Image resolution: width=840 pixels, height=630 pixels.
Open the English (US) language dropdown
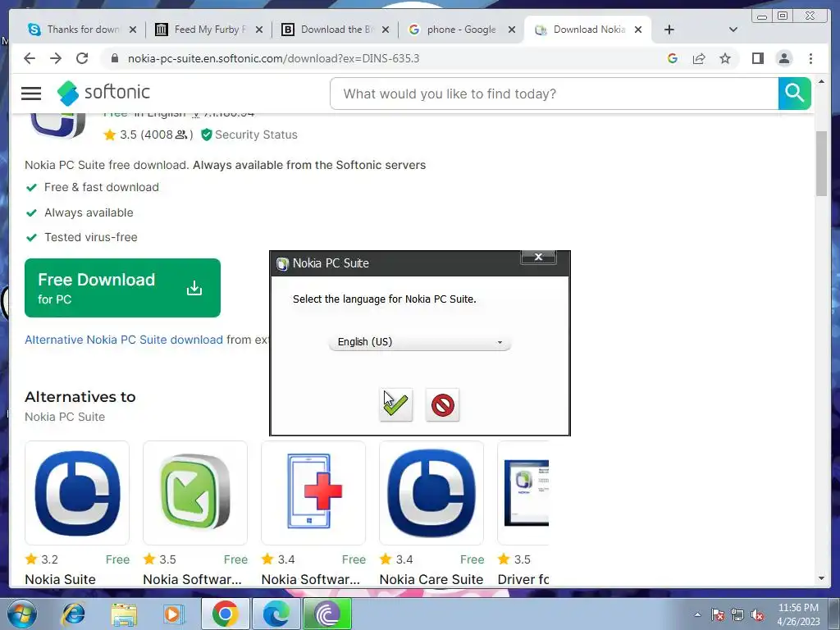[x=419, y=342]
